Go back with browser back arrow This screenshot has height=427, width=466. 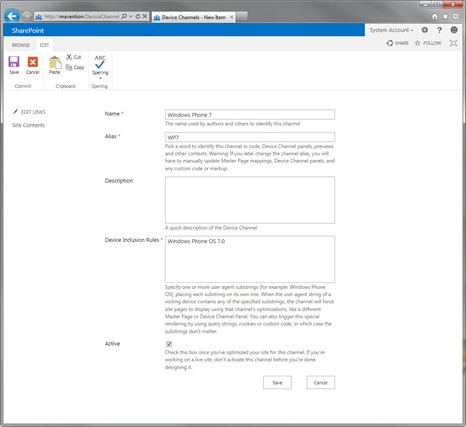click(12, 16)
